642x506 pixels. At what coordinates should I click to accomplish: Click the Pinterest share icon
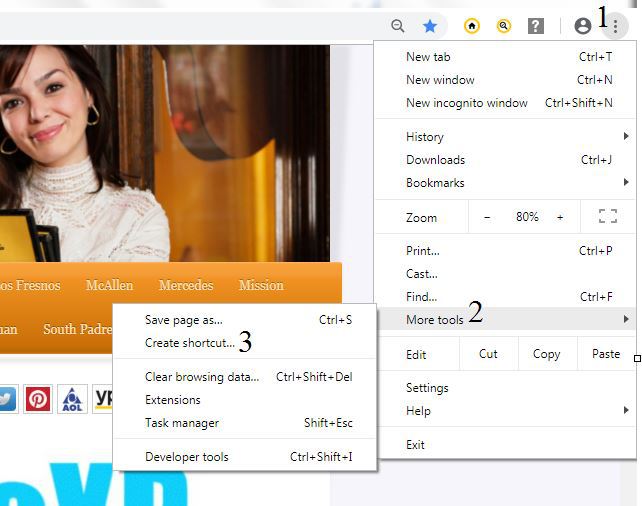[38, 398]
